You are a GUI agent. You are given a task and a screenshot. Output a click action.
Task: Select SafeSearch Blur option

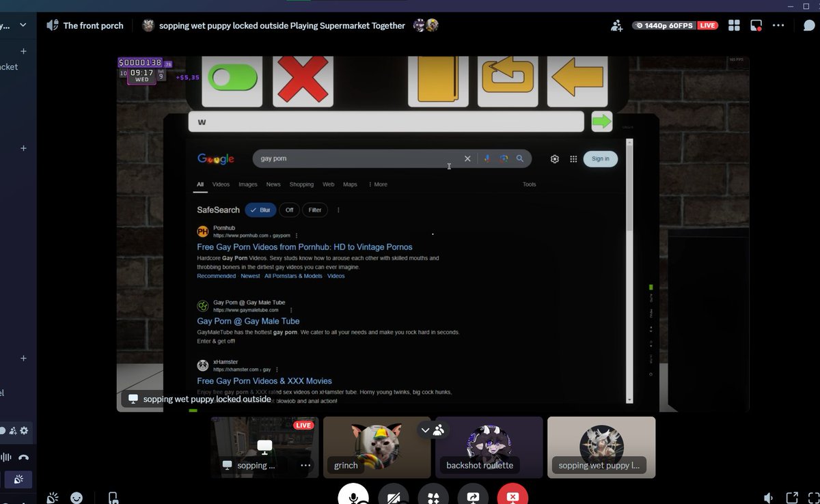click(x=260, y=210)
